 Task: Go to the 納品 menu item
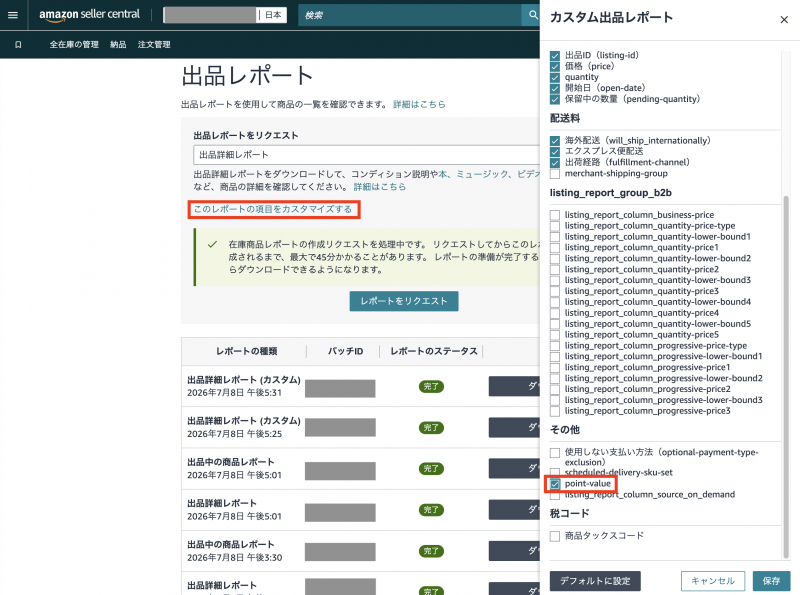pyautogui.click(x=118, y=45)
